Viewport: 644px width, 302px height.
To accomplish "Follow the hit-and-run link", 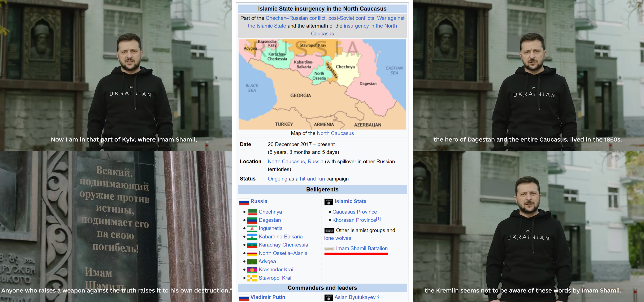I will pos(312,179).
